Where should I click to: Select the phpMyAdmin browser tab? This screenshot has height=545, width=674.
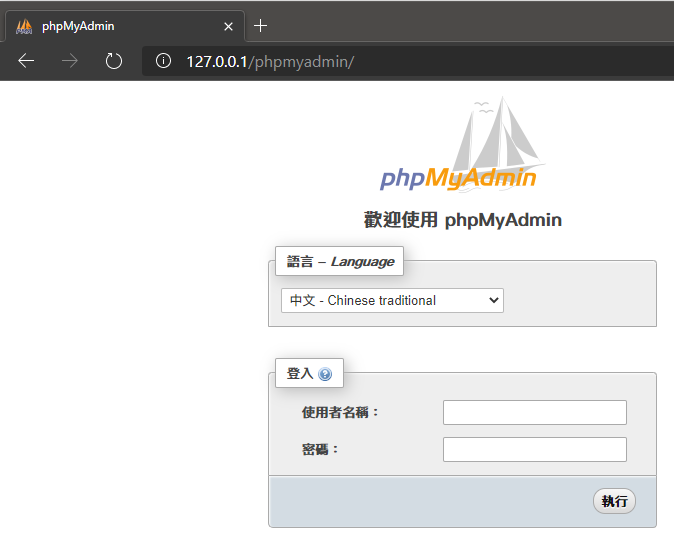point(120,26)
